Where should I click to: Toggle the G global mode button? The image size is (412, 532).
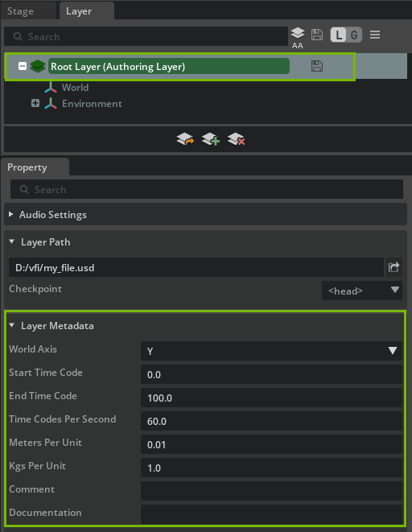(354, 35)
